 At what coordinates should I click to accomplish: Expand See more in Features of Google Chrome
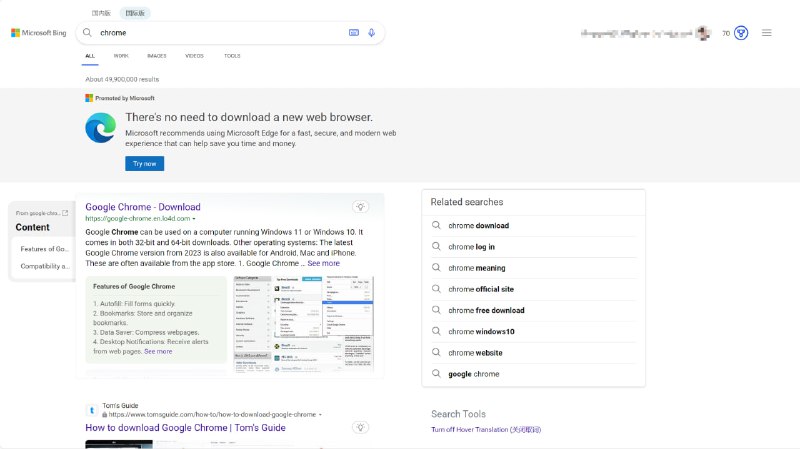(x=158, y=352)
